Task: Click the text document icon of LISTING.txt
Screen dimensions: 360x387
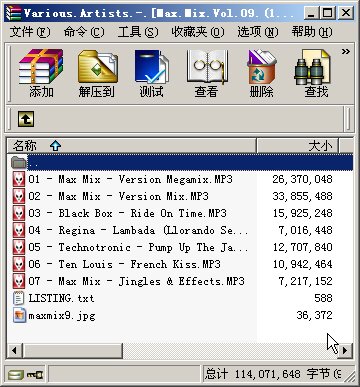Action: click(19, 298)
